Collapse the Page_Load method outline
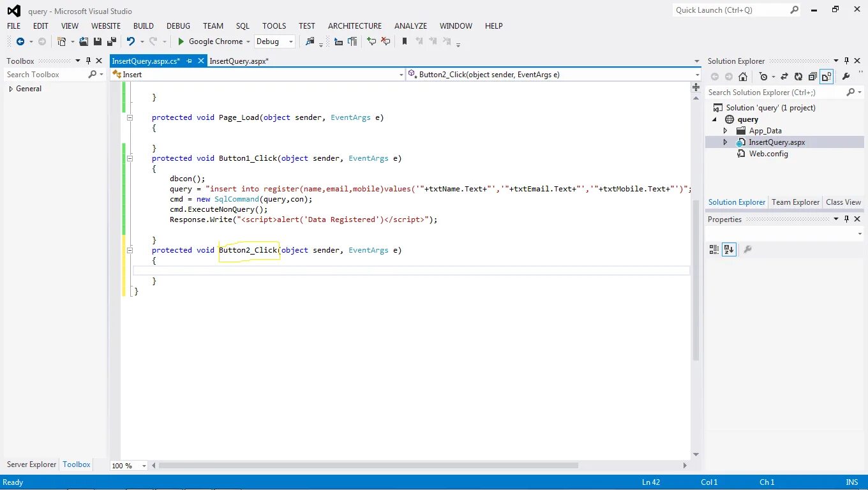Viewport: 868px width, 490px height. click(x=130, y=117)
